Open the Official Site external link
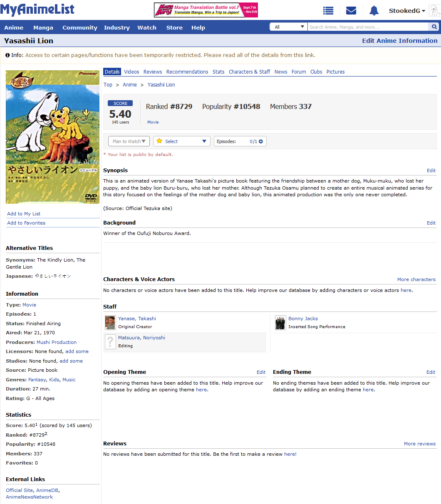Screen dimensions: 441x504 (x=19, y=490)
